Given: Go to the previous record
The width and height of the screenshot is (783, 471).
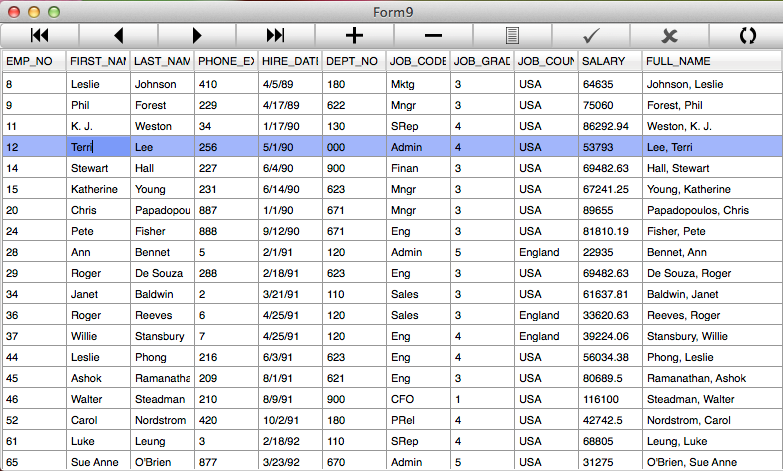Looking at the screenshot, I should click(118, 35).
